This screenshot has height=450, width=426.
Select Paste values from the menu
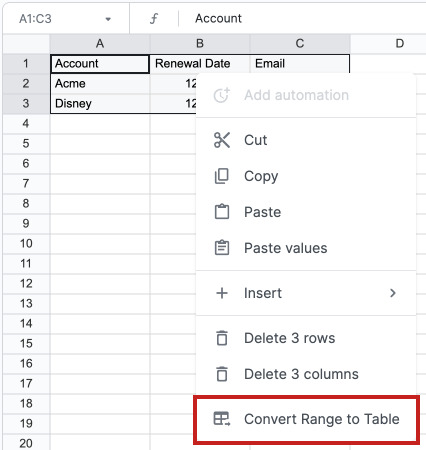[x=306, y=248]
